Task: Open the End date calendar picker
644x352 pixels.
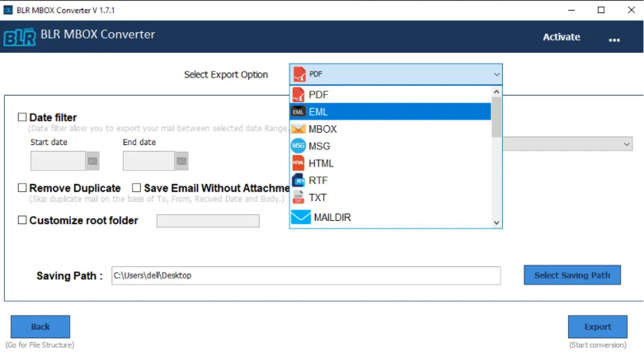Action: [181, 161]
